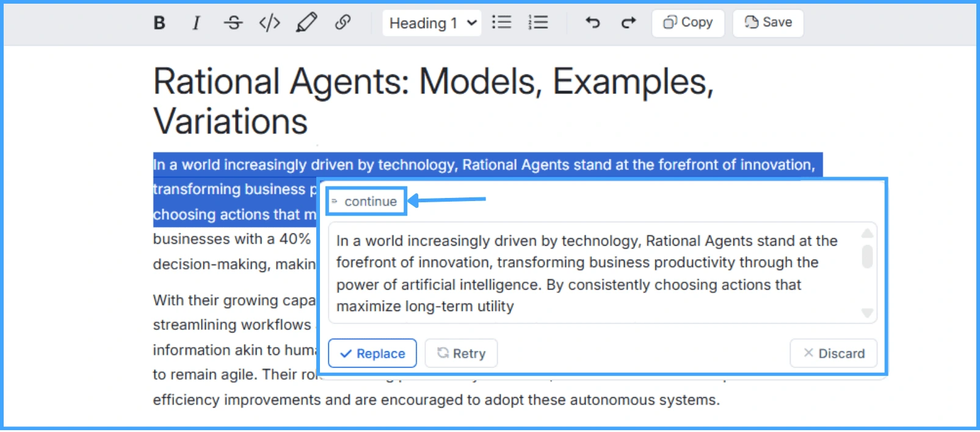
Task: Apply strikethrough formatting
Action: (x=233, y=23)
